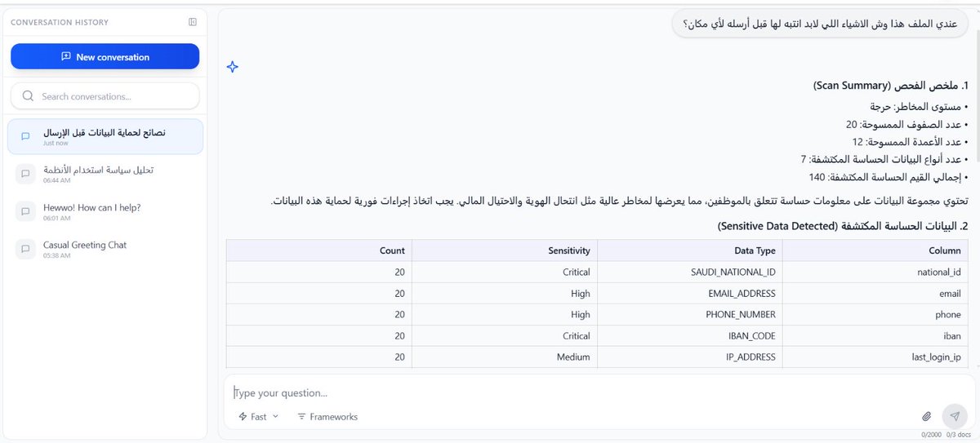Focus the Search conversations field

pyautogui.click(x=105, y=96)
